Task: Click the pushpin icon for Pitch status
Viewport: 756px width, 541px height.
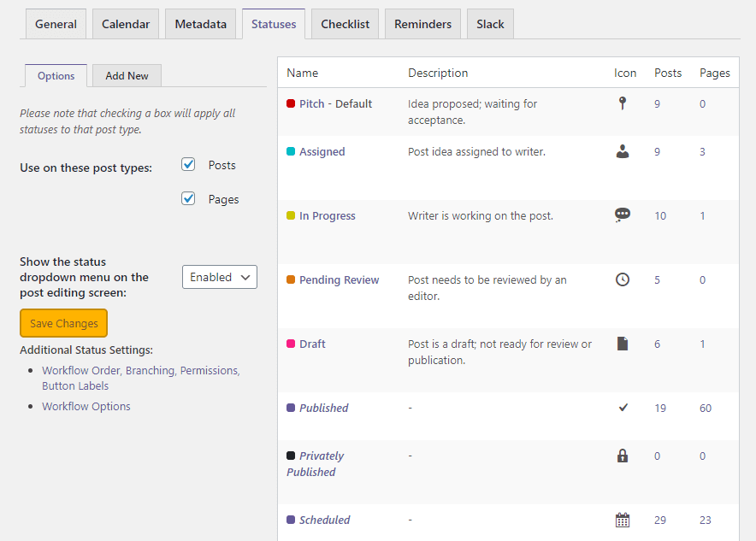Action: 623,103
